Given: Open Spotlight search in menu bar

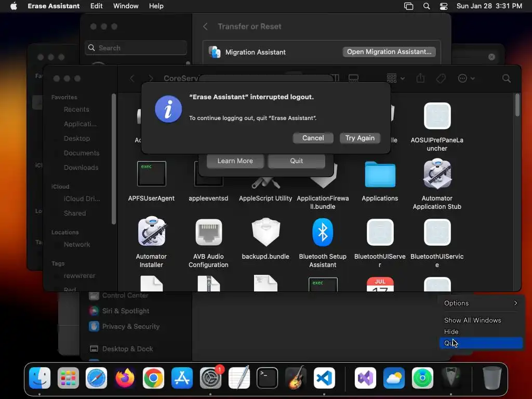Looking at the screenshot, I should (427, 6).
